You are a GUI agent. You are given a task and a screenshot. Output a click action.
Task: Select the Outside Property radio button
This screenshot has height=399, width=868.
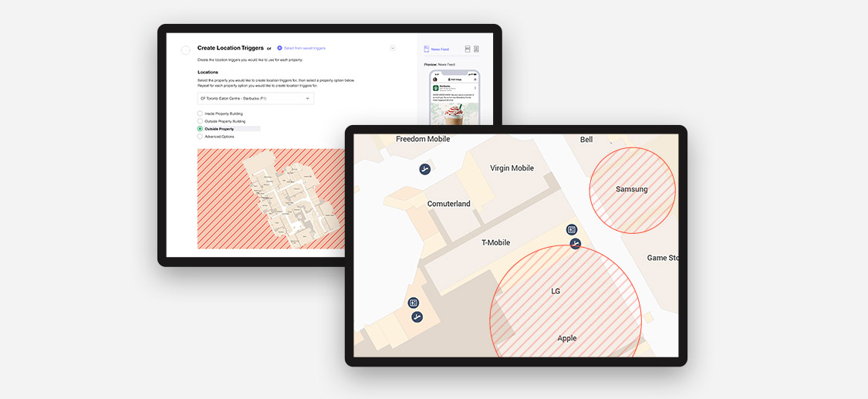[x=200, y=129]
